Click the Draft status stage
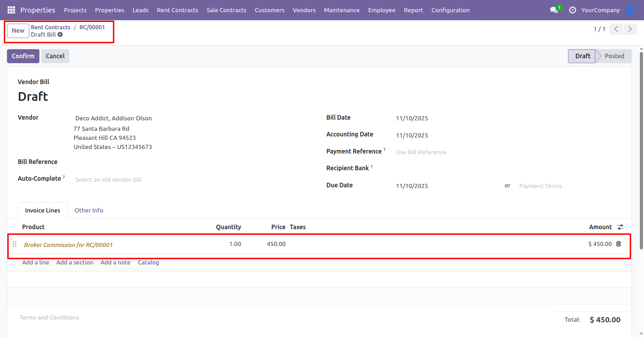The width and height of the screenshot is (644, 337). click(x=582, y=56)
